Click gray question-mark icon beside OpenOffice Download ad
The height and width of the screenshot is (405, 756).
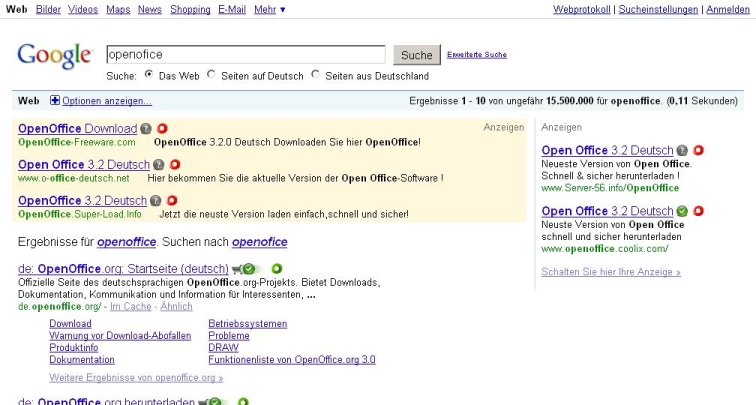[146, 128]
